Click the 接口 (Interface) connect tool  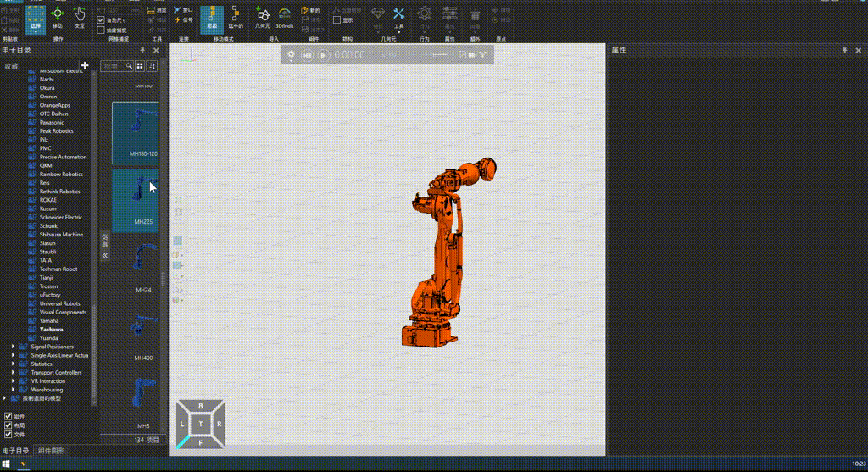click(183, 10)
